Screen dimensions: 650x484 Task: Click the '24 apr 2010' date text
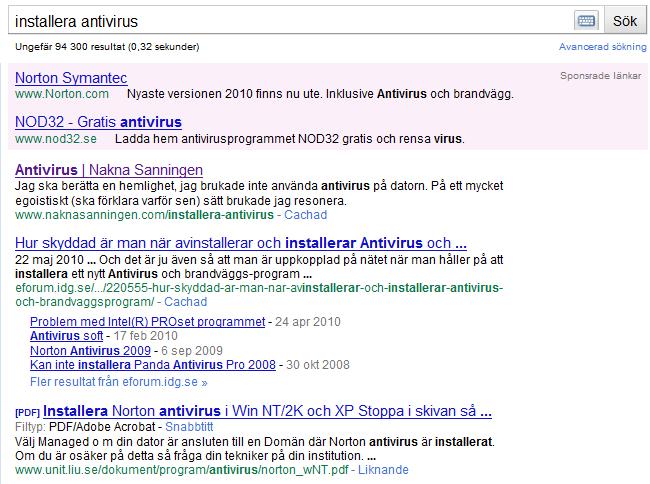(x=308, y=322)
